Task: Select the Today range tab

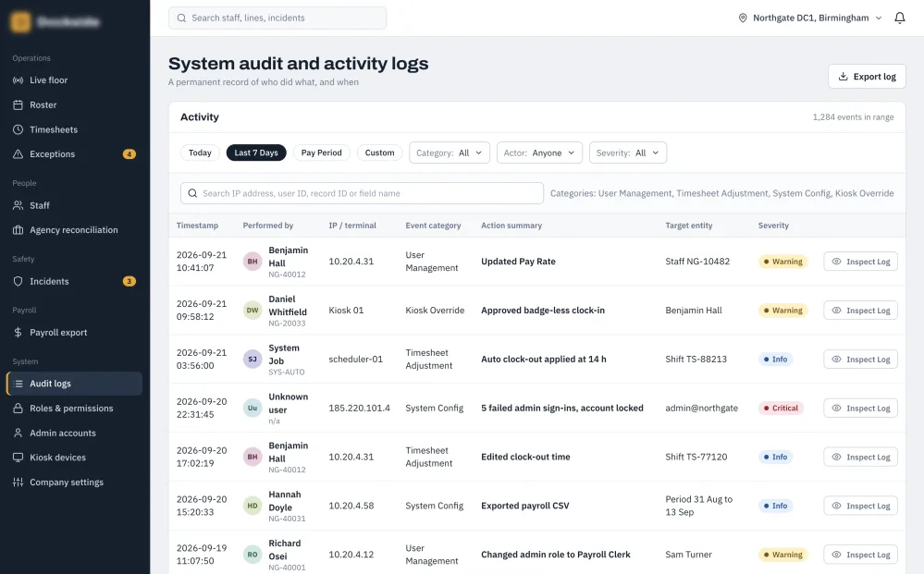Action: (200, 153)
